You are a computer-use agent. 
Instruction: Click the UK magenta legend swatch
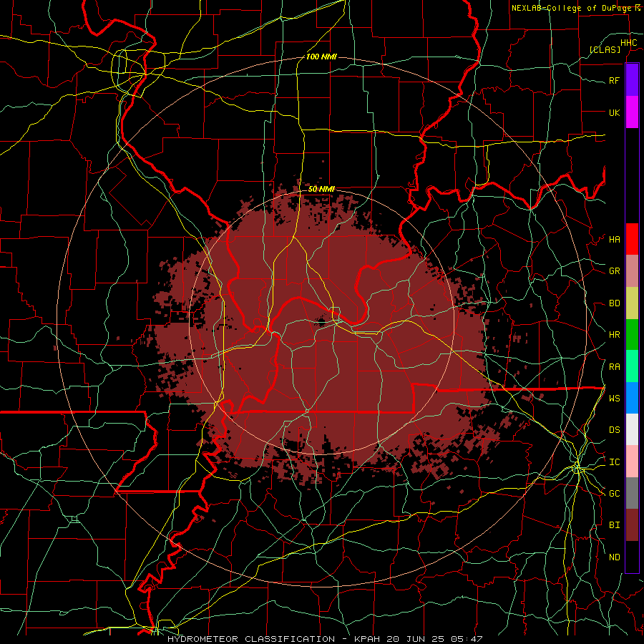pos(632,112)
